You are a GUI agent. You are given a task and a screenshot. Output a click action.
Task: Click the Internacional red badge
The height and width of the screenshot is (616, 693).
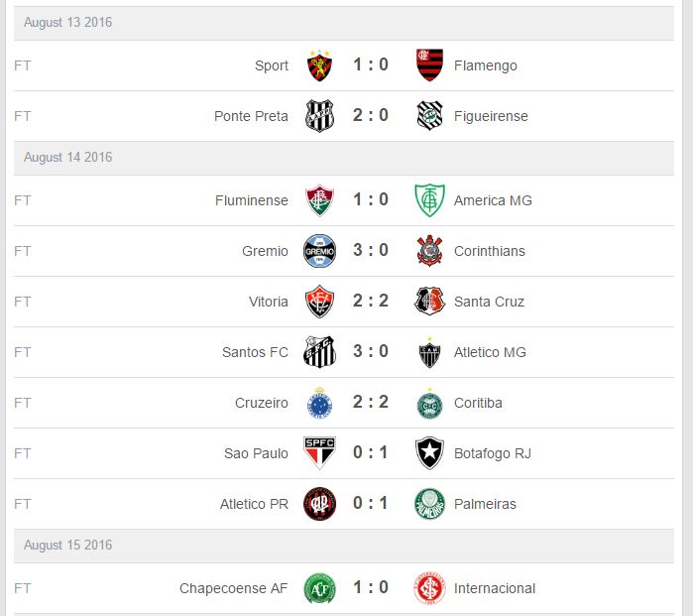[429, 588]
